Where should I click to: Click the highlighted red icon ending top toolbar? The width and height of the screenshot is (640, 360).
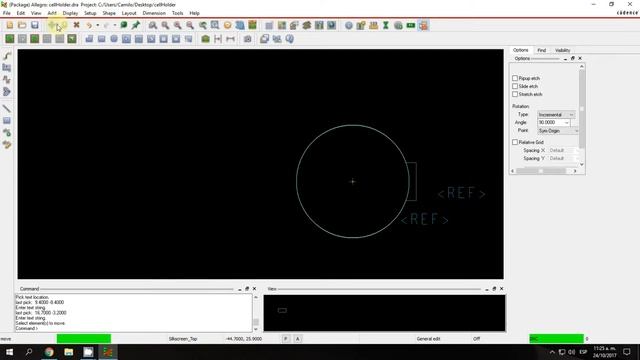click(x=423, y=25)
